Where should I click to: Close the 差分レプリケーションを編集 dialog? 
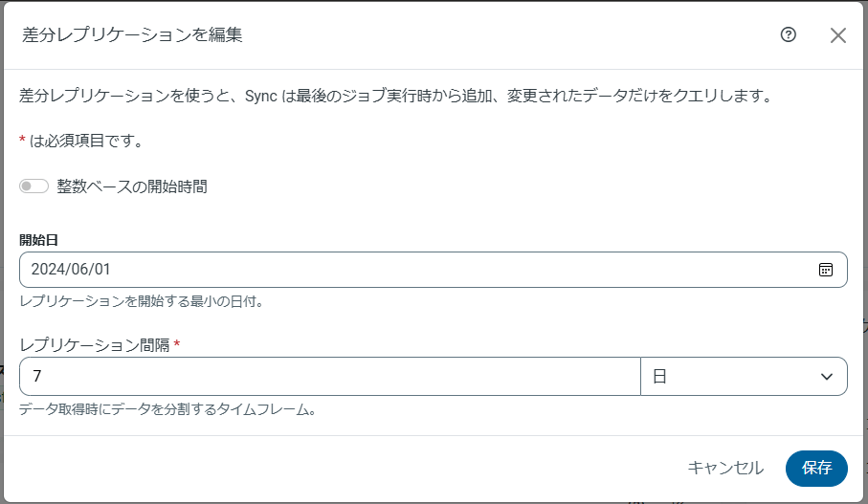coord(838,35)
